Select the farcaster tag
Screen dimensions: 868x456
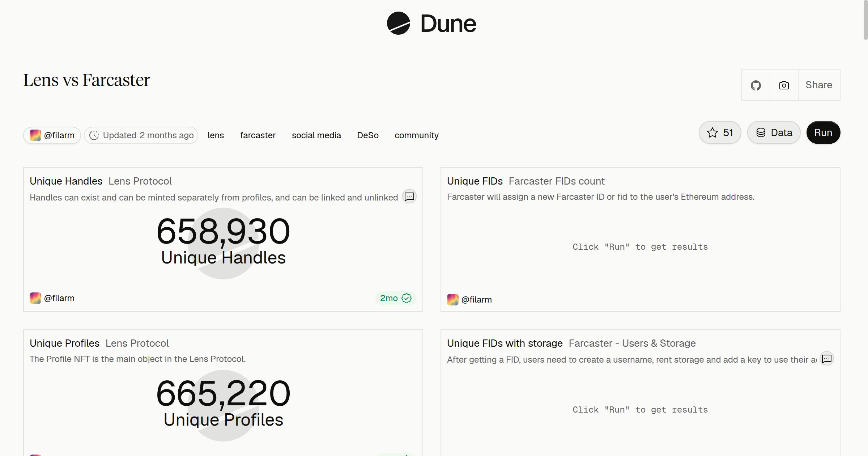pyautogui.click(x=258, y=135)
